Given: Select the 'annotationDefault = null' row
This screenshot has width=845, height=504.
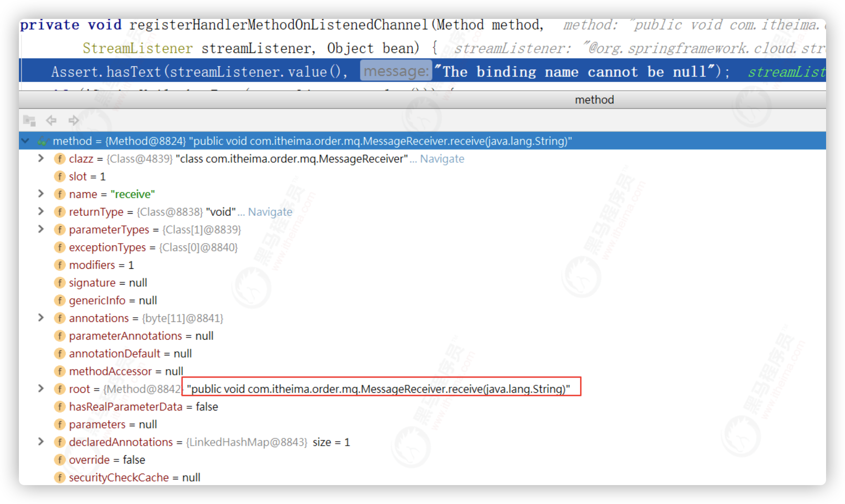Looking at the screenshot, I should click(x=422, y=353).
